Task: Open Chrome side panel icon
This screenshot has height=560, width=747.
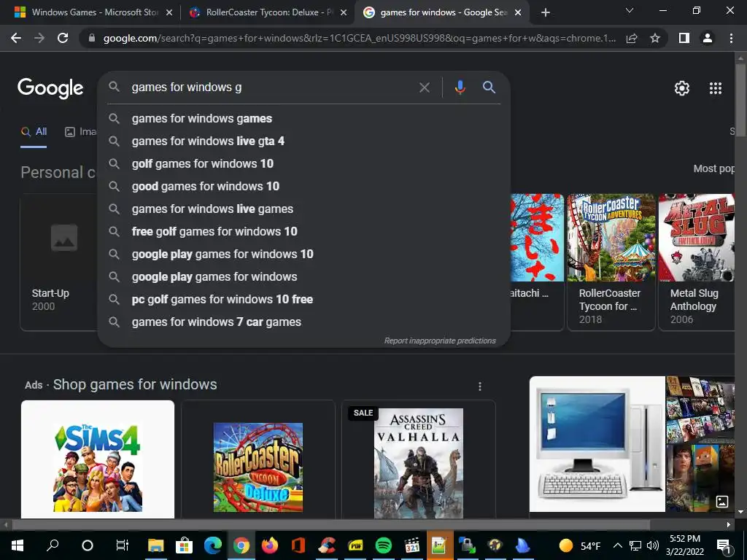Action: click(684, 38)
